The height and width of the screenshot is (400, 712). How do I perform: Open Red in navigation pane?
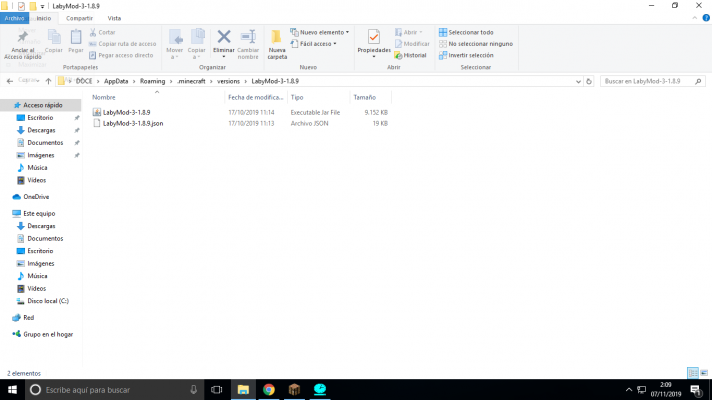(x=28, y=318)
